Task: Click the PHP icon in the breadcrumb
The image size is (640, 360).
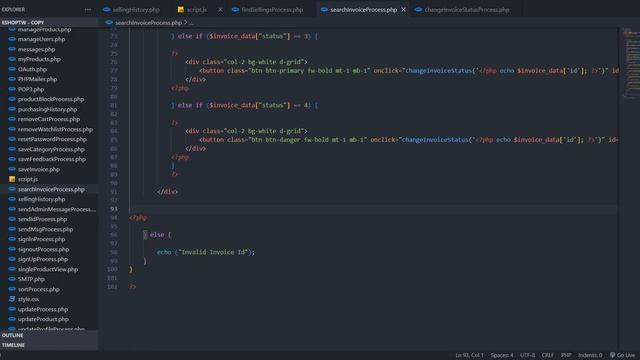Action: pos(109,22)
